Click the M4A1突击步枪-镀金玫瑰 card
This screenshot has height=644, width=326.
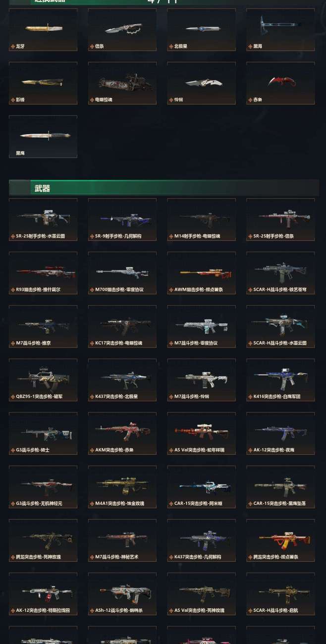click(122, 487)
